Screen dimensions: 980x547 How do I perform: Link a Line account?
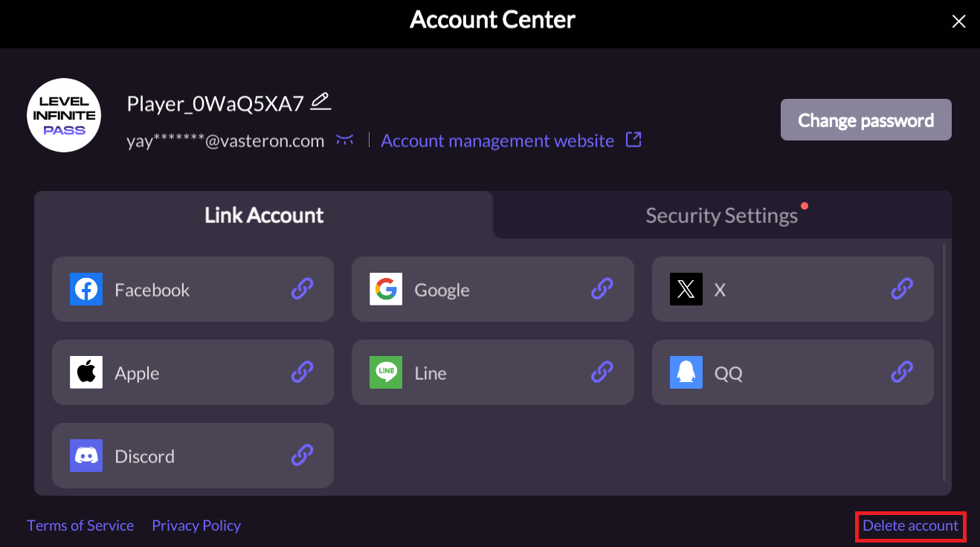[x=602, y=372]
